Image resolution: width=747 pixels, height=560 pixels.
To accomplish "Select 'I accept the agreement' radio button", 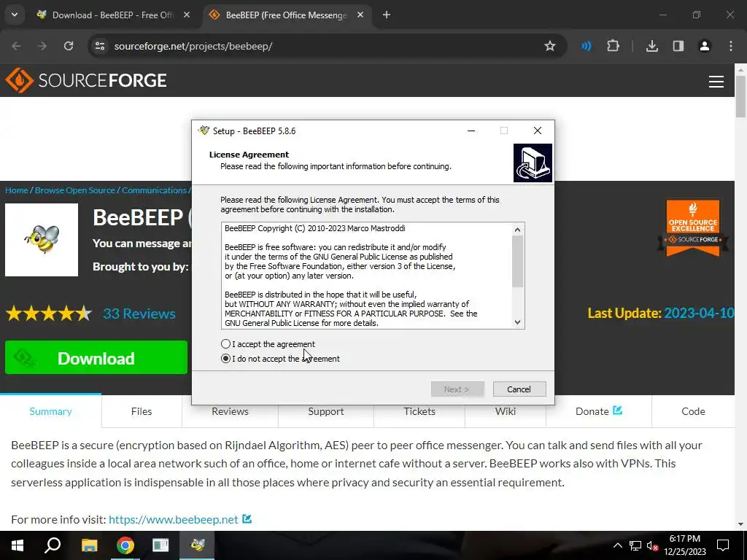I will coord(226,344).
